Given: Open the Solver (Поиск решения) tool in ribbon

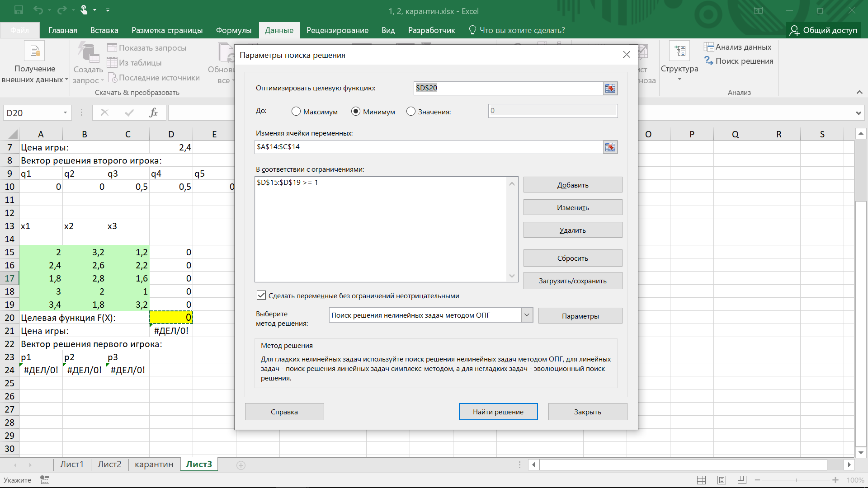Looking at the screenshot, I should (739, 61).
